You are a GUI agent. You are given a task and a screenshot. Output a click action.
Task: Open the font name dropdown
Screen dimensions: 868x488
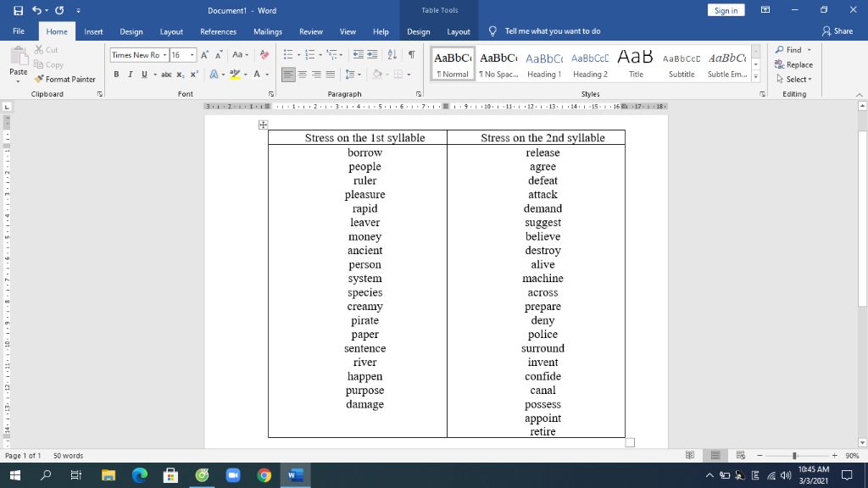pyautogui.click(x=164, y=55)
